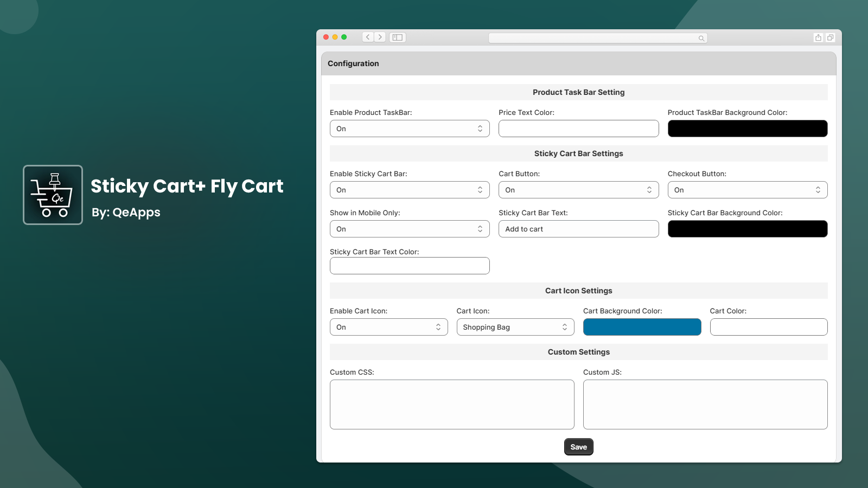868x488 pixels.
Task: Click the browser back arrow icon
Action: click(x=368, y=37)
